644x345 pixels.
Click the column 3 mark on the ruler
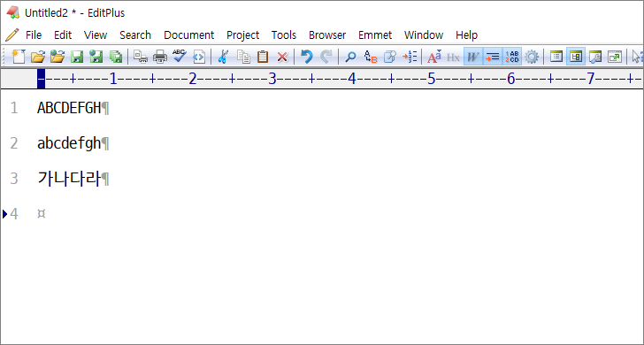point(272,79)
